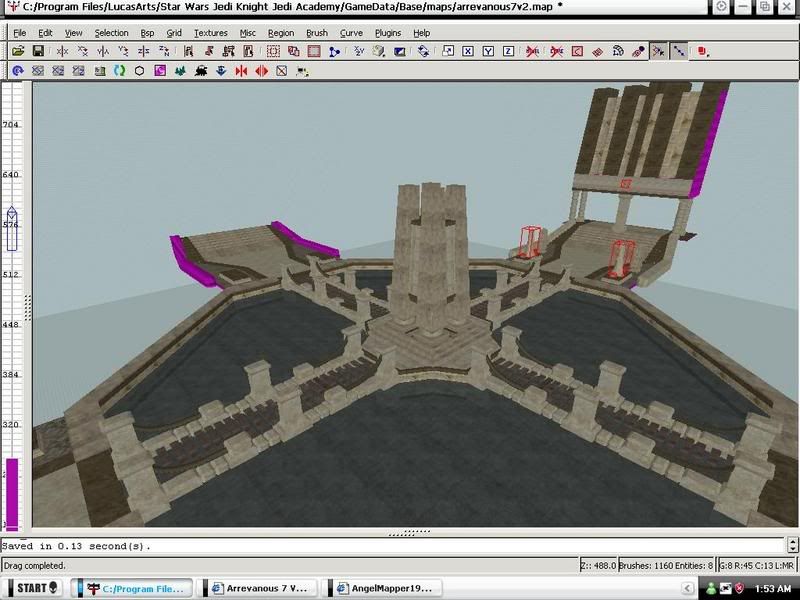Click the Patch Bend mode icon
Screen dimensions: 800x600
[618, 51]
